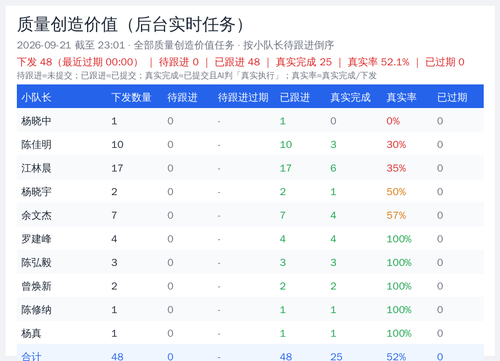Click 余文杰's 下发数量 value 7
Viewport: 500px width, 361px height.
114,216
